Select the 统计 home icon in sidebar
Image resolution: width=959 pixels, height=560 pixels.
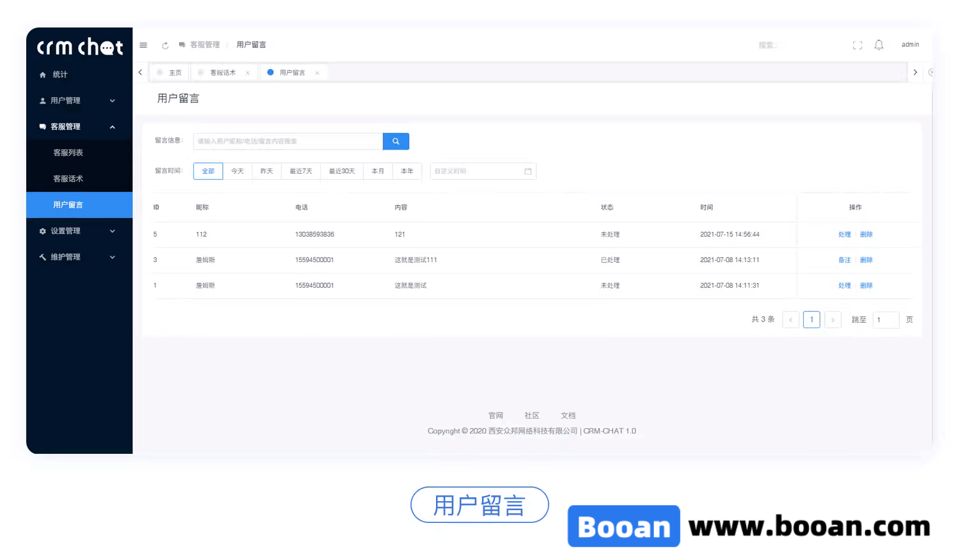42,74
